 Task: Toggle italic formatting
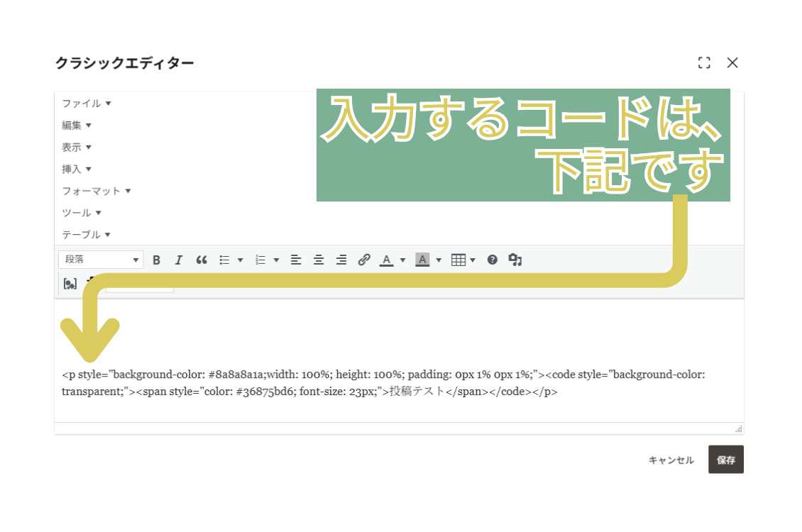pos(179,260)
